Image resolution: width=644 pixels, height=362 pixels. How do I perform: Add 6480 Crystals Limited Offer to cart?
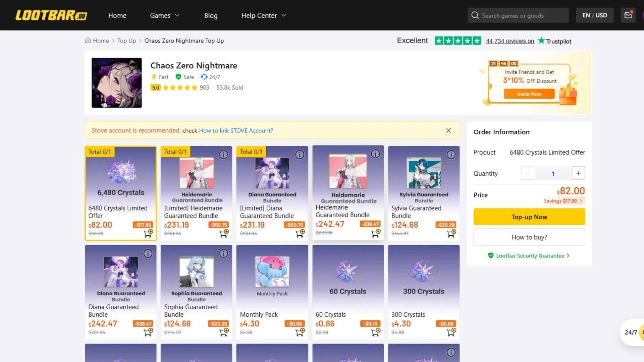point(148,233)
